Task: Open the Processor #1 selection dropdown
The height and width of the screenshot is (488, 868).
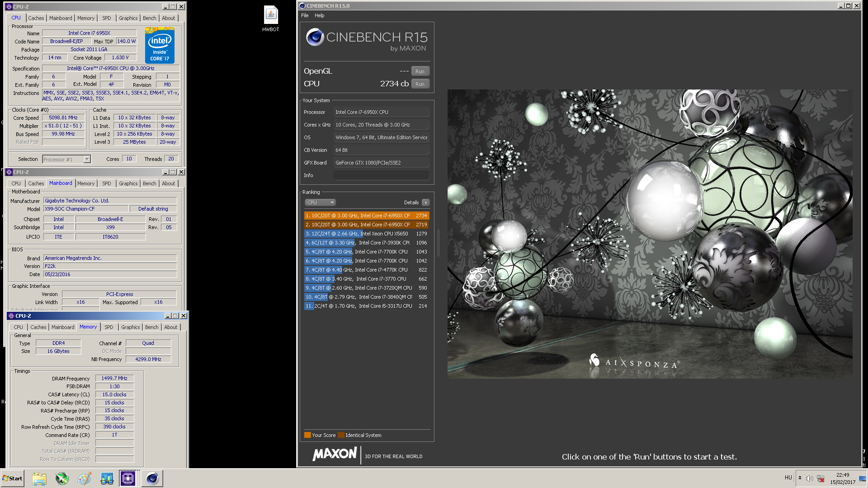Action: 66,159
